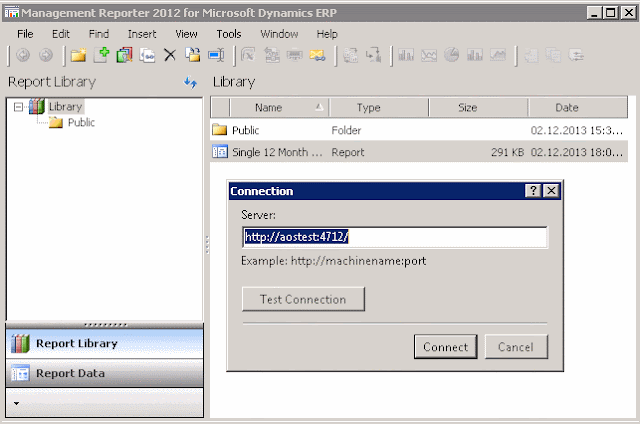Click the stacked colored documents toolbar icon
The image size is (640, 424).
pyautogui.click(x=124, y=55)
